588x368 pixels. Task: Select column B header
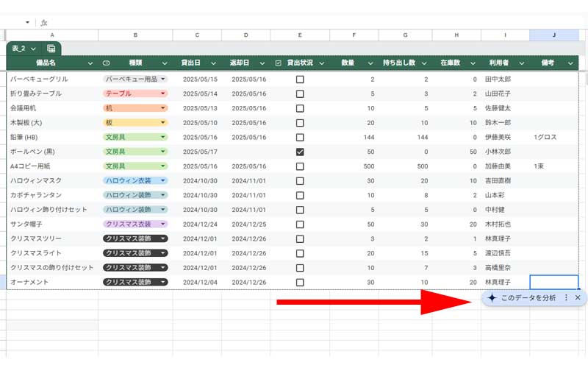pos(135,35)
